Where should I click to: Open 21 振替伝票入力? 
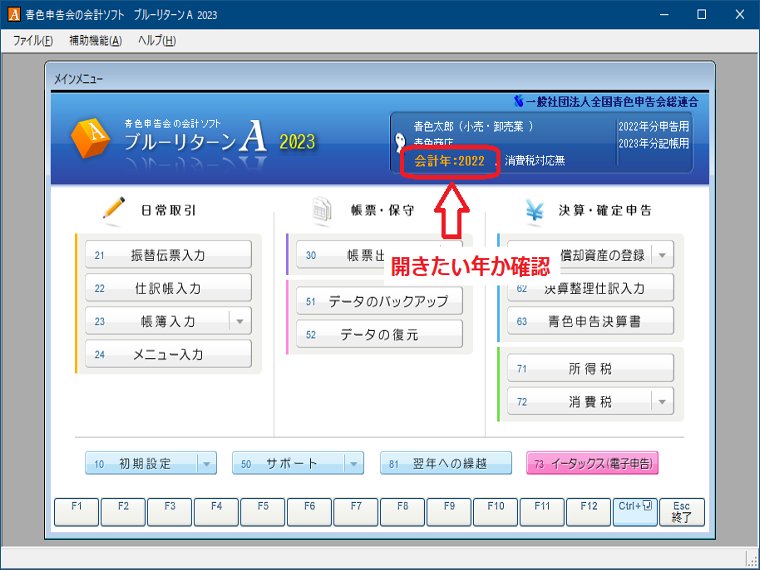point(168,255)
